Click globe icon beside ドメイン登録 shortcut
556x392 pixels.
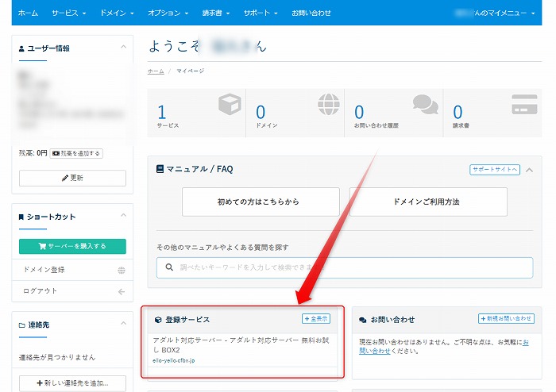tap(121, 270)
